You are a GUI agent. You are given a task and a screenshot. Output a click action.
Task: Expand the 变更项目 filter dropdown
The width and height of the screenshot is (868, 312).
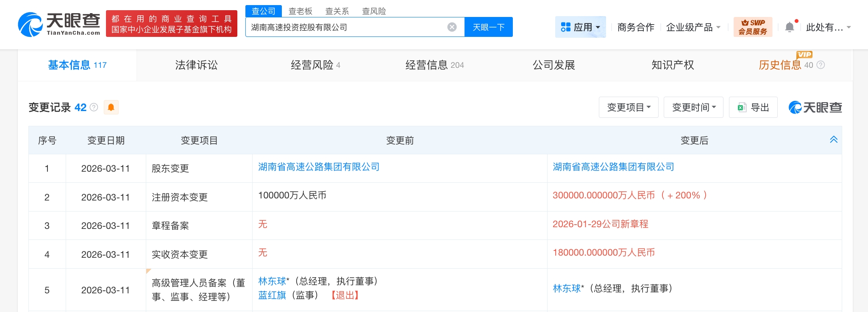628,108
